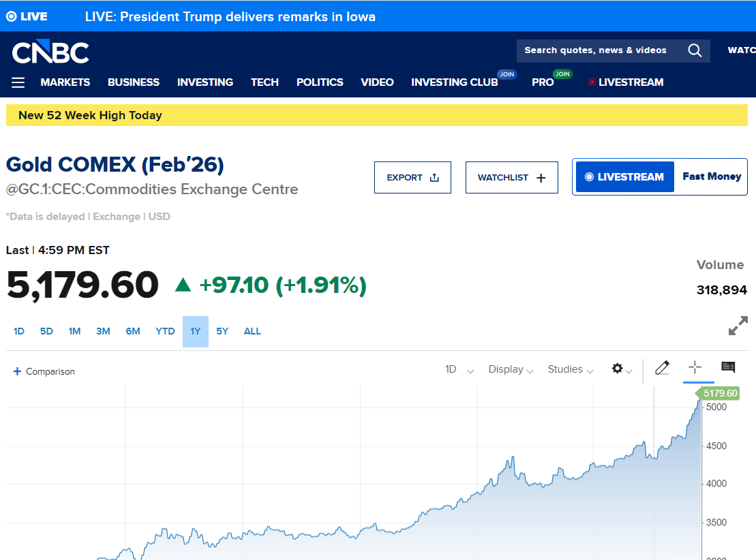The height and width of the screenshot is (560, 756).
Task: Open the 1D interval dropdown
Action: (459, 369)
